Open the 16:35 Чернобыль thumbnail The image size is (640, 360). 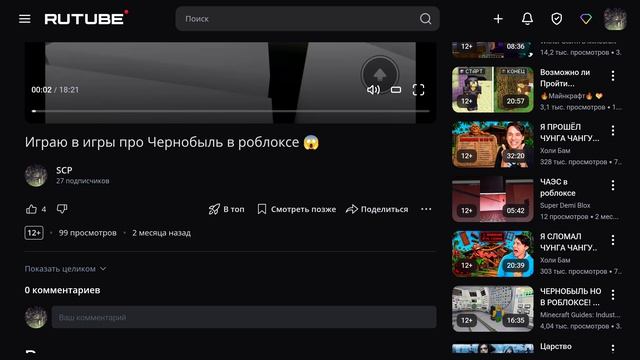coord(493,309)
